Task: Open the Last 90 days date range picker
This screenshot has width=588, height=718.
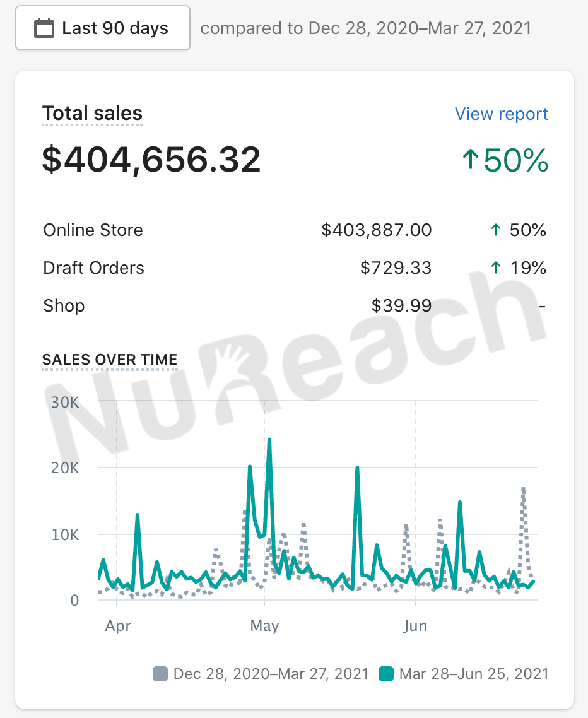Action: (103, 28)
